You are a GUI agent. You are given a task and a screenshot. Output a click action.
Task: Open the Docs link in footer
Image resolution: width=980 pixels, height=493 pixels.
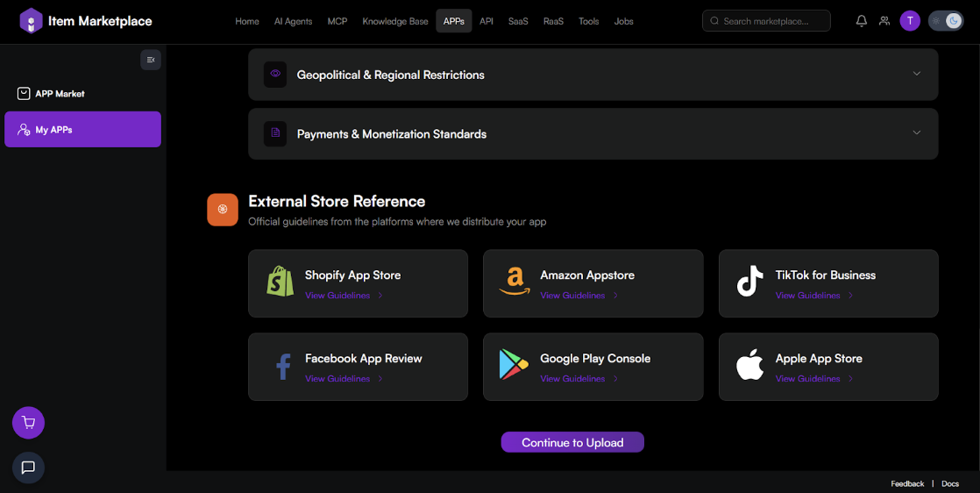pyautogui.click(x=950, y=484)
